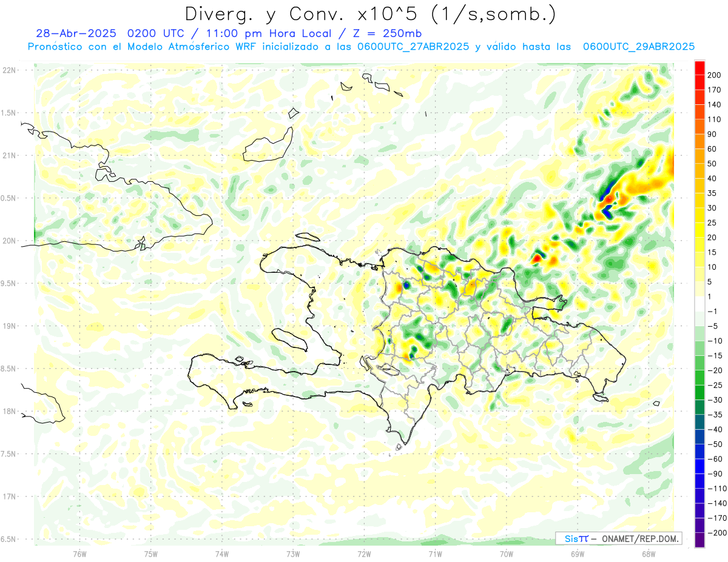Click the longitude label "68W"
This screenshot has width=728, height=562.
click(649, 554)
